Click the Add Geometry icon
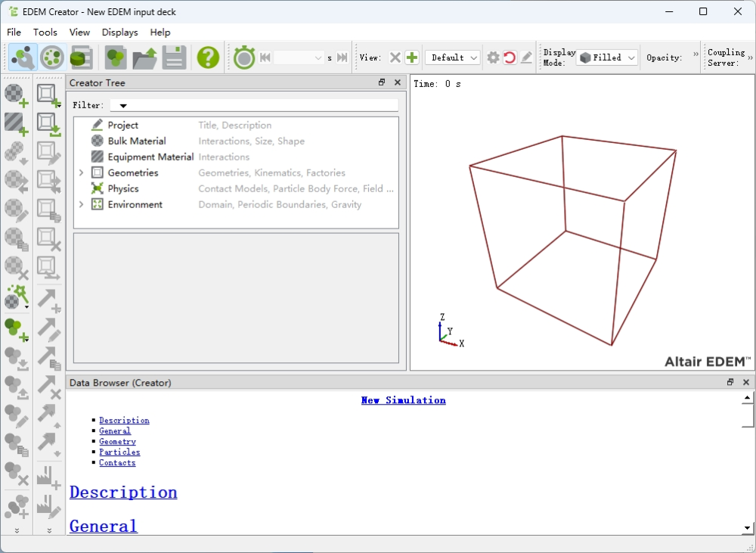Screen dimensions: 756x553 coord(49,95)
